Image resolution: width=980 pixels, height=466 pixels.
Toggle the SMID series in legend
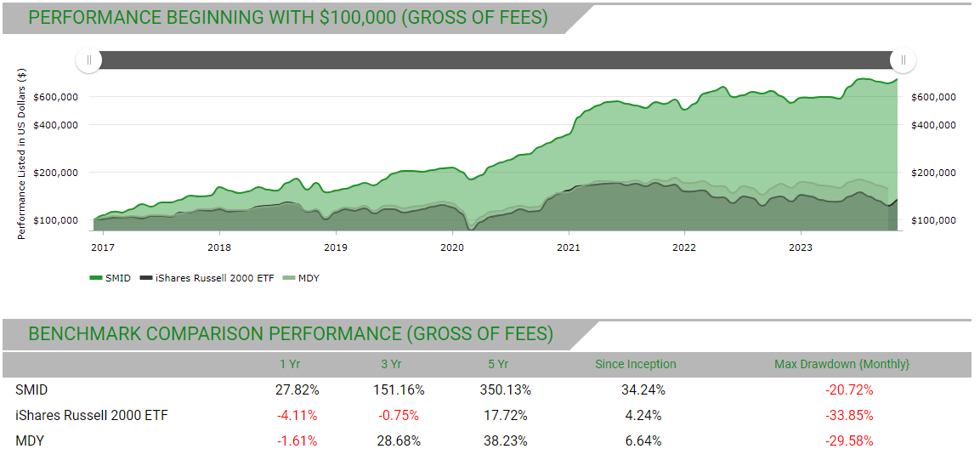[110, 278]
